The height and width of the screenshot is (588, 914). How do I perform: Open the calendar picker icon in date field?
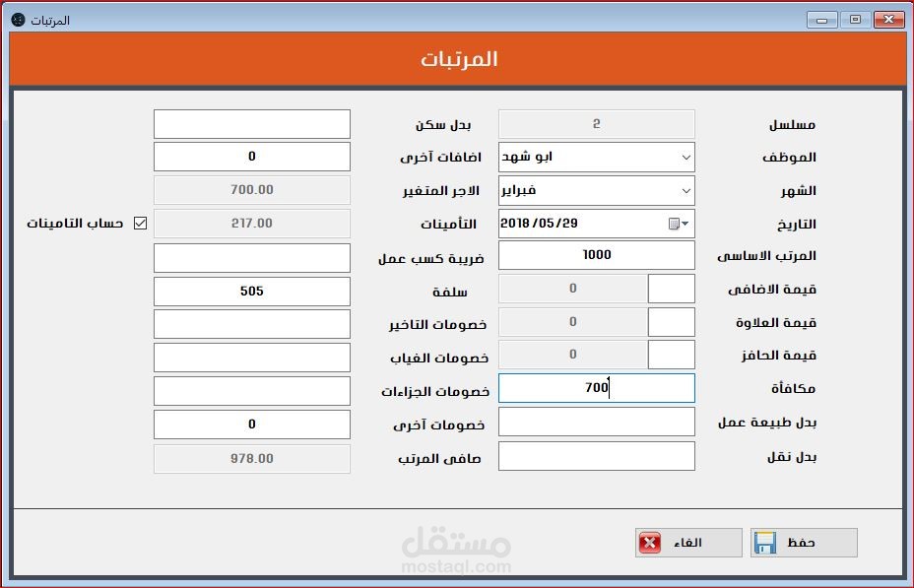click(x=679, y=224)
